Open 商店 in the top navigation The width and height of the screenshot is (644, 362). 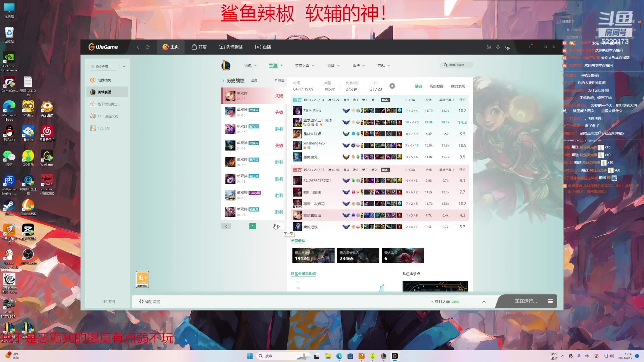point(199,47)
